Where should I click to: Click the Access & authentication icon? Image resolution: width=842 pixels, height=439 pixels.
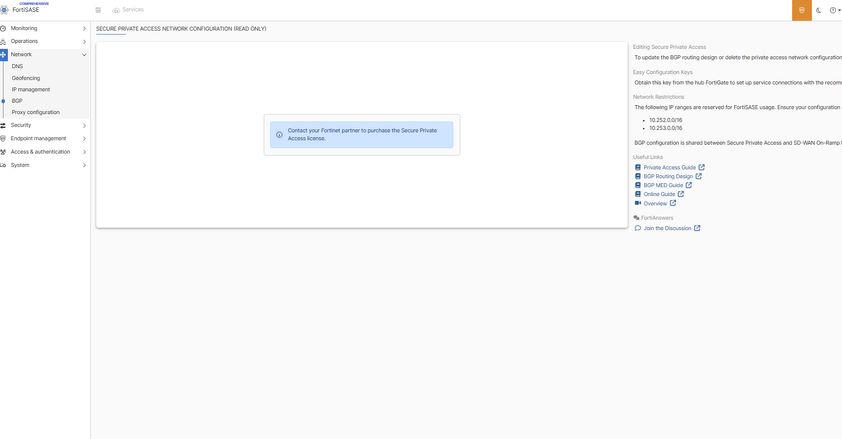coord(3,152)
